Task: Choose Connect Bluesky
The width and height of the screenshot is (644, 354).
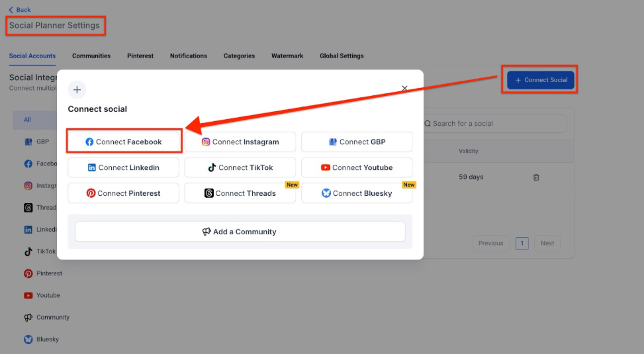Action: (x=357, y=193)
